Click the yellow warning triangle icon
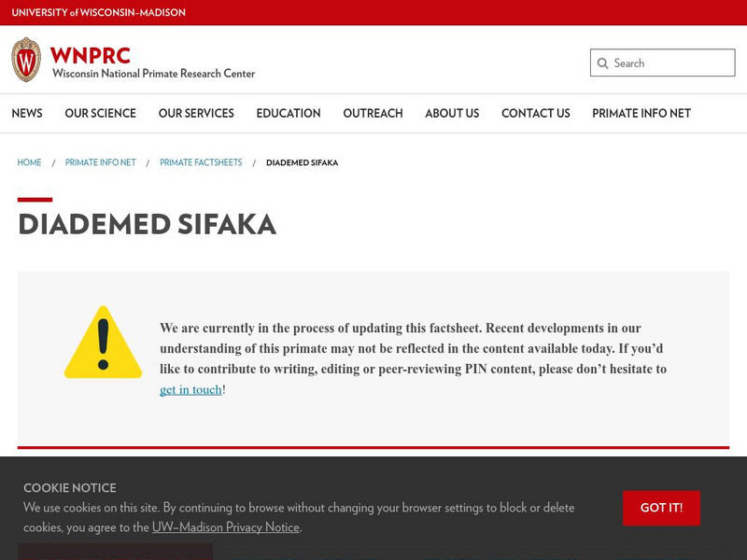The width and height of the screenshot is (747, 560). (103, 343)
